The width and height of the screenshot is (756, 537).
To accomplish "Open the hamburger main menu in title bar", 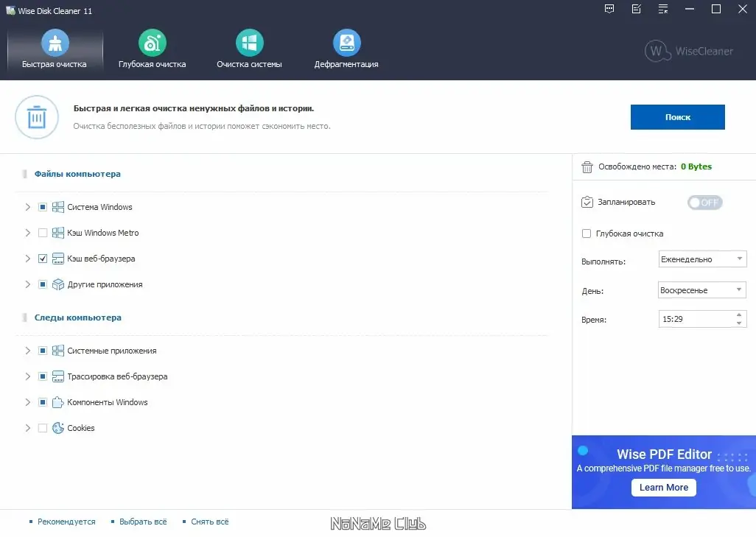I will [662, 9].
